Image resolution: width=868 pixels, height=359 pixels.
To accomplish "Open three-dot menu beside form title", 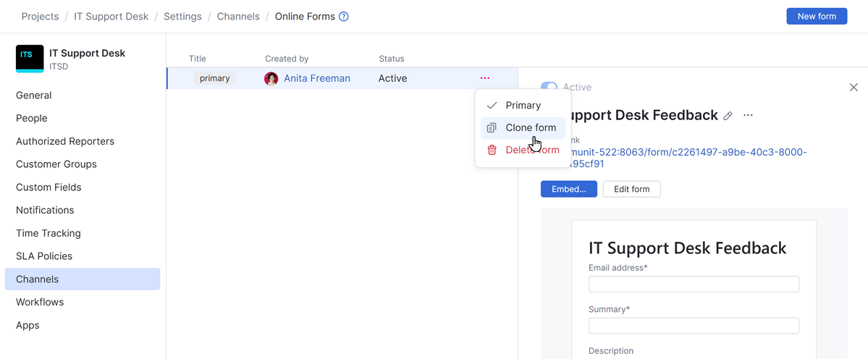I will [x=749, y=115].
